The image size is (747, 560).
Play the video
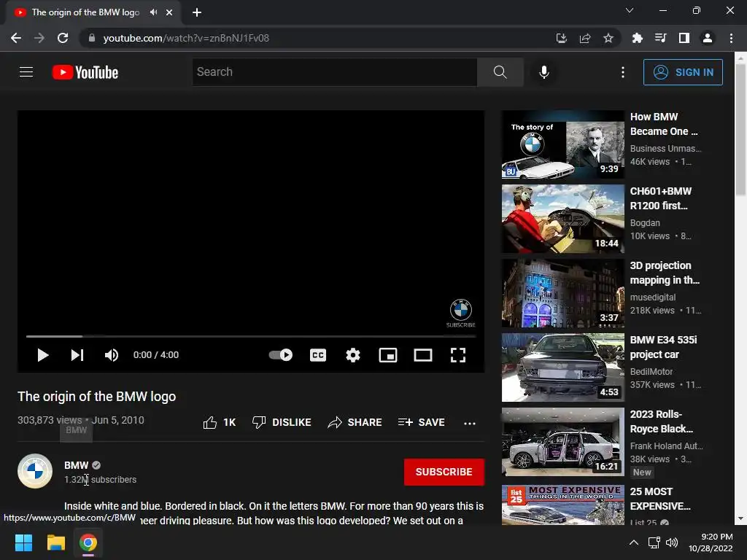point(43,355)
